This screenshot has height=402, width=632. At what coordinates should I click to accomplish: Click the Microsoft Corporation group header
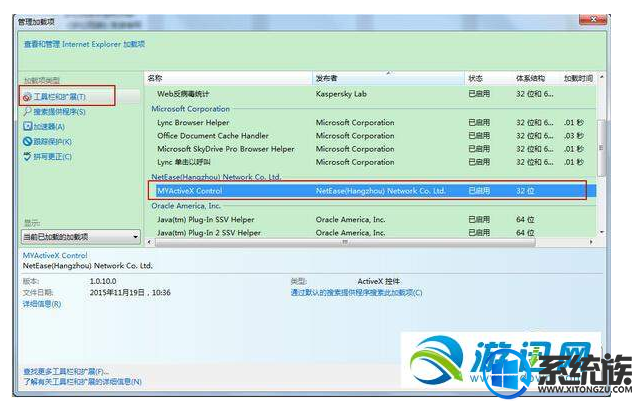(x=190, y=109)
